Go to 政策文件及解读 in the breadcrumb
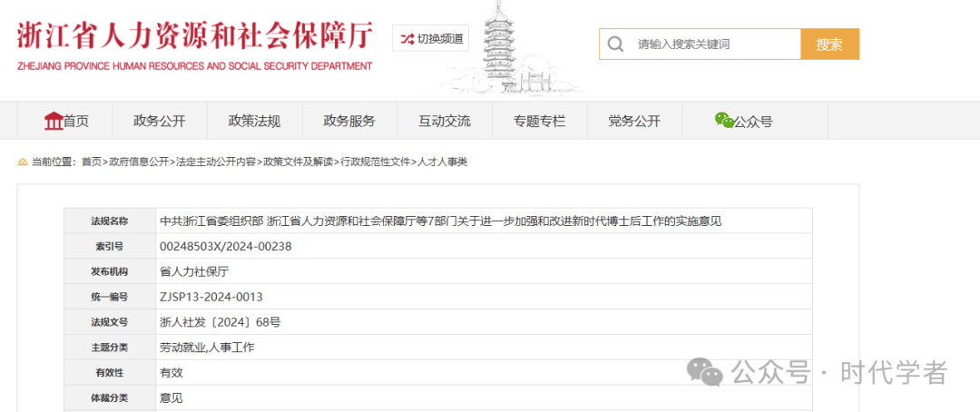980x412 pixels. (x=298, y=162)
